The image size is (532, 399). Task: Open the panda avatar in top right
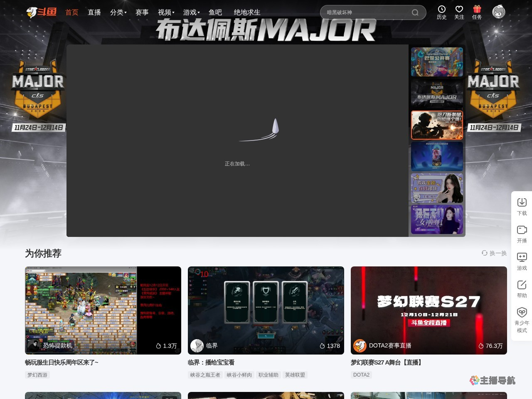pos(498,12)
